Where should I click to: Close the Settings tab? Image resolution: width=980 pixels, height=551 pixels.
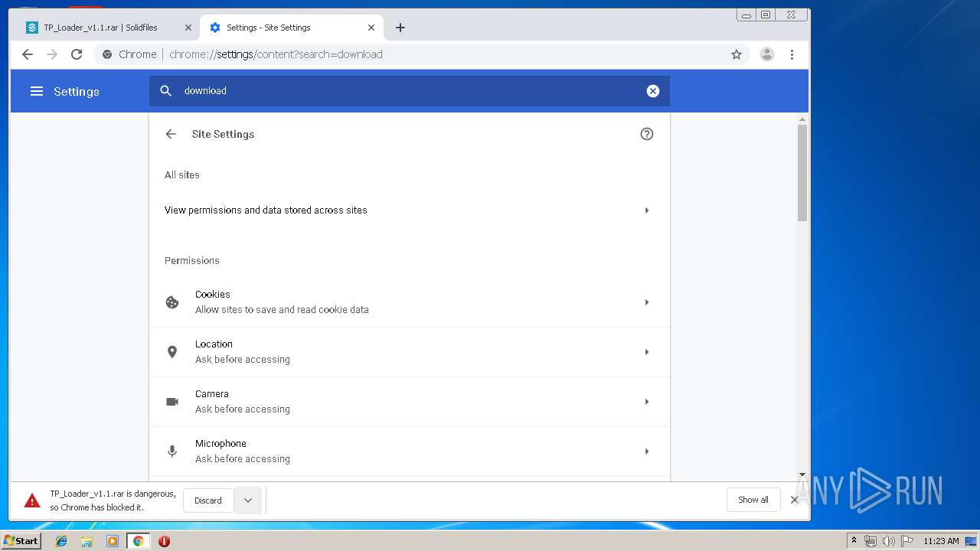[x=371, y=28]
